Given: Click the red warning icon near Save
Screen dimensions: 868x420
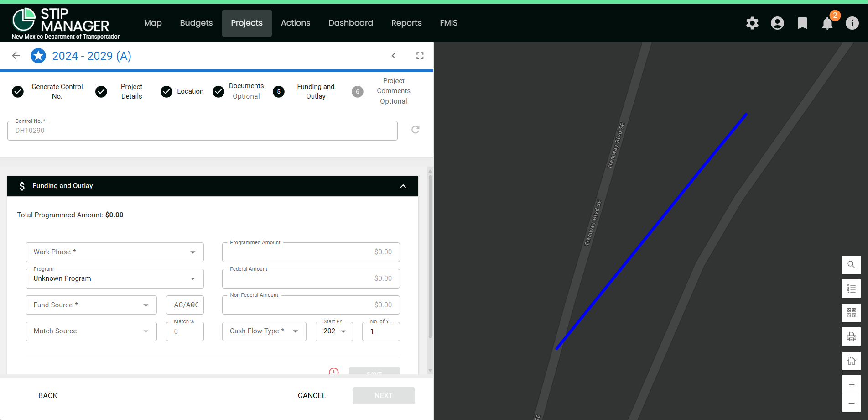Looking at the screenshot, I should pos(334,372).
